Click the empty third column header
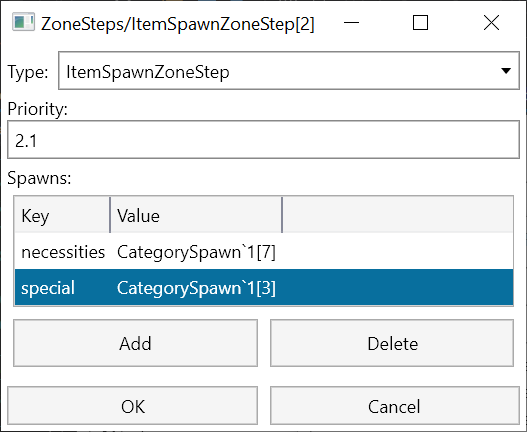 tap(398, 215)
